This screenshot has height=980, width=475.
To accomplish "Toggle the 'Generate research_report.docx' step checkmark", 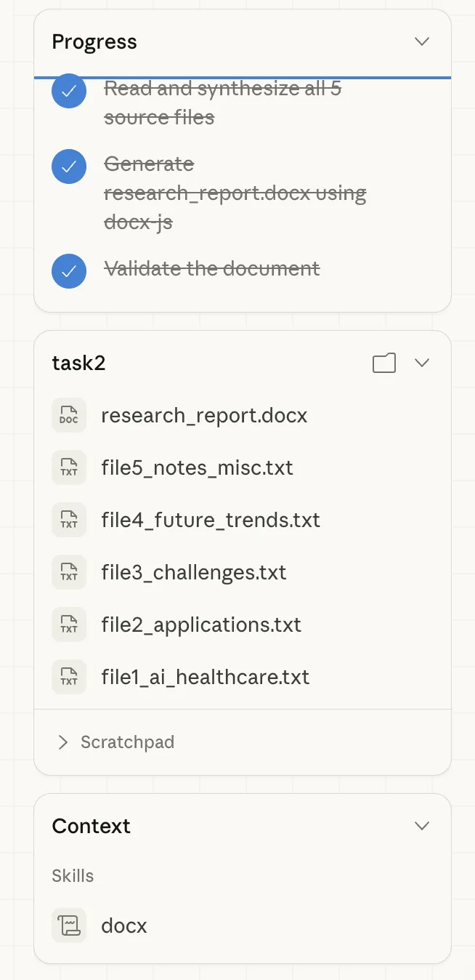I will coord(69,167).
